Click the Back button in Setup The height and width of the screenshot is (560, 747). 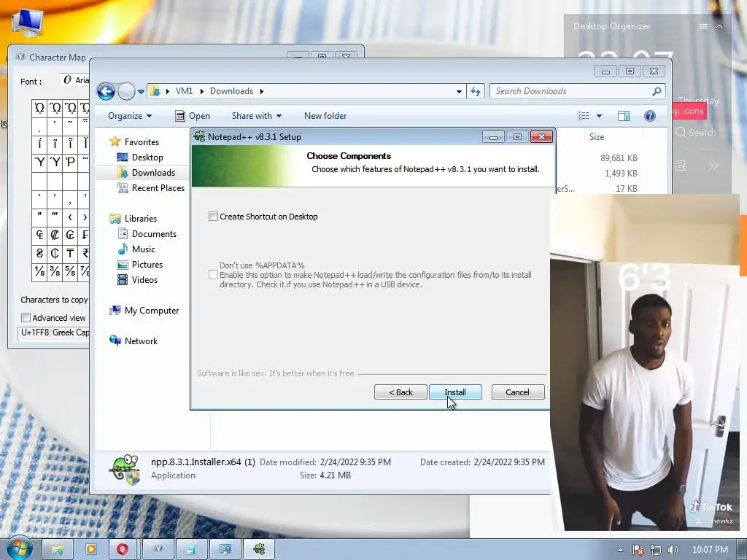(x=400, y=392)
